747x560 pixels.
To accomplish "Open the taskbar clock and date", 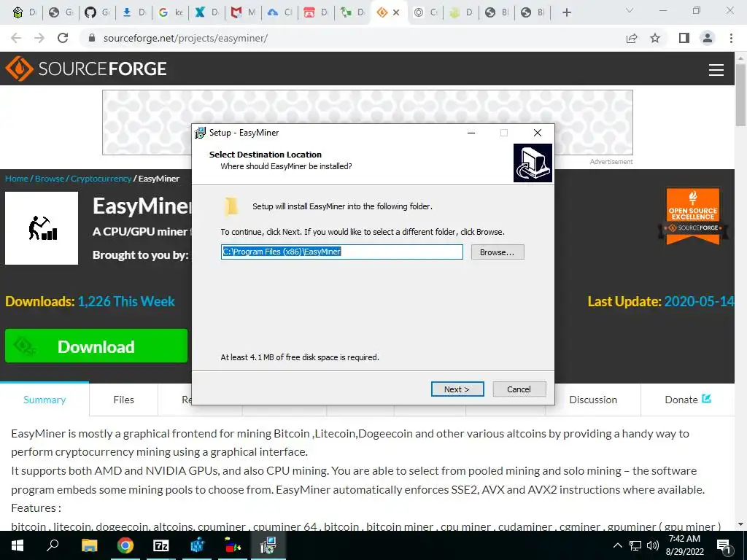I will [x=684, y=545].
